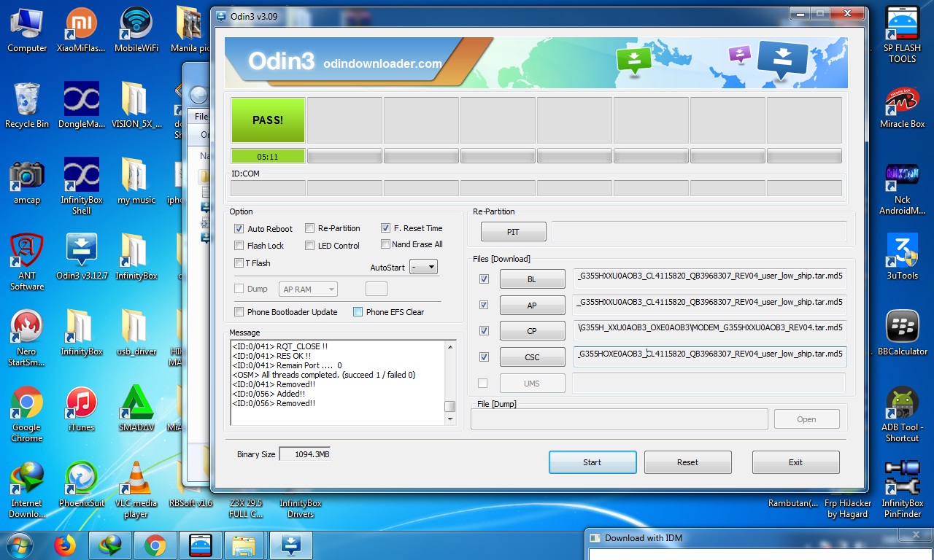Enable the T Flash checkbox

point(239,263)
